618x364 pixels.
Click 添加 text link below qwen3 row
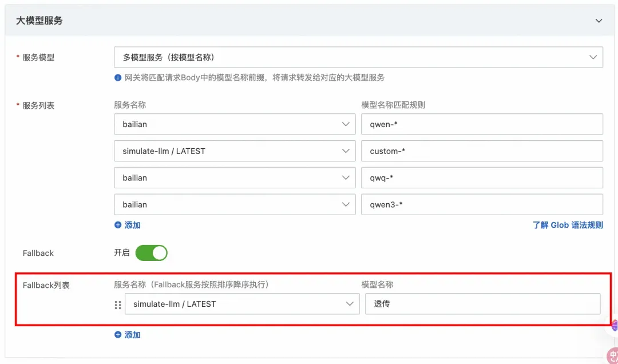point(132,225)
